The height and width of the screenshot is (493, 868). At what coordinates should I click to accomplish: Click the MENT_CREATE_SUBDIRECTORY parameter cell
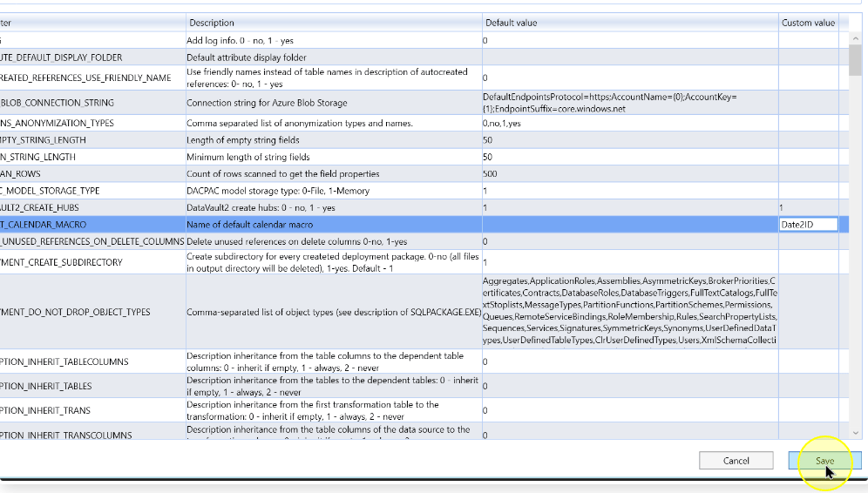(92, 262)
